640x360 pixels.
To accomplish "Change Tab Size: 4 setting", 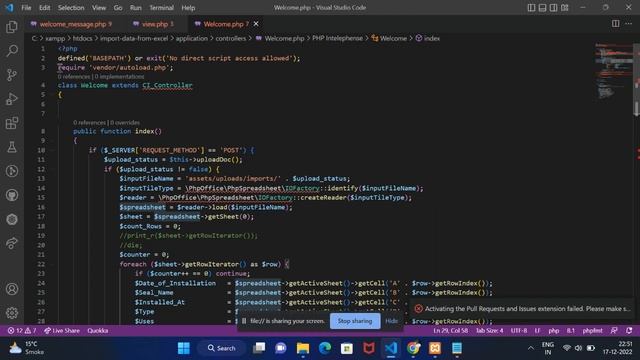I will (489, 331).
